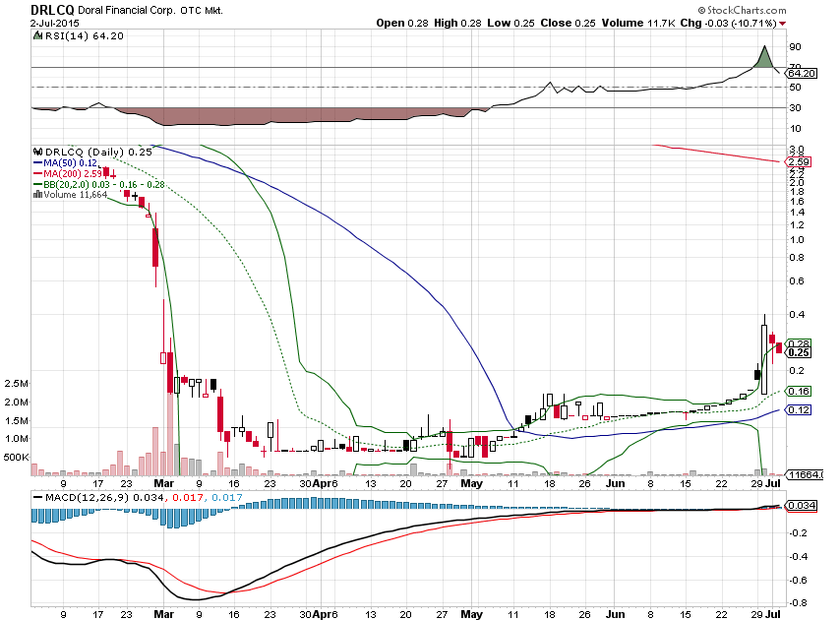
Task: Click the Volume 11.7K header value
Action: (x=638, y=23)
